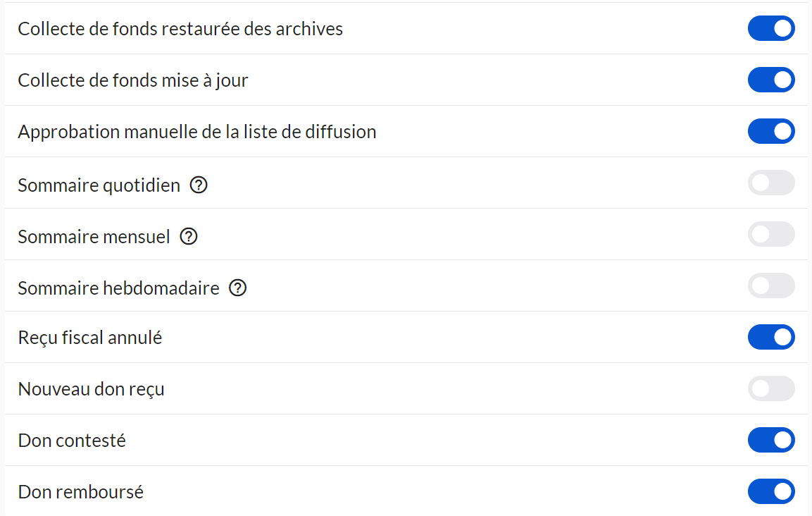Toggle off Don contesté
The height and width of the screenshot is (516, 812).
(771, 441)
